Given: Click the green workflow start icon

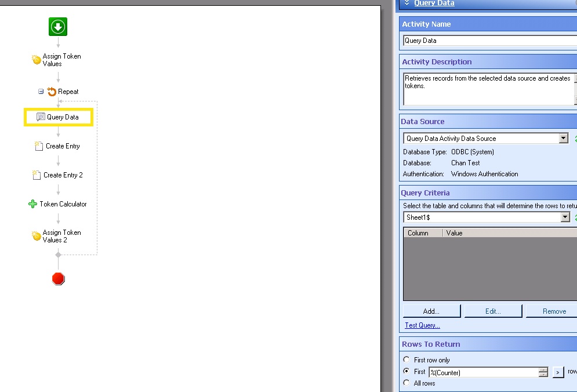Looking at the screenshot, I should [x=58, y=27].
